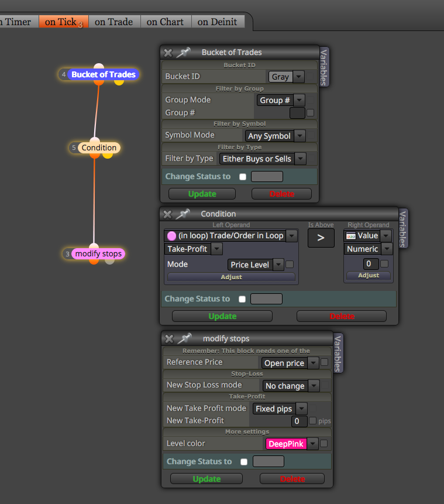Toggle checkbox beside Reference Price
The image size is (444, 504).
(x=325, y=362)
